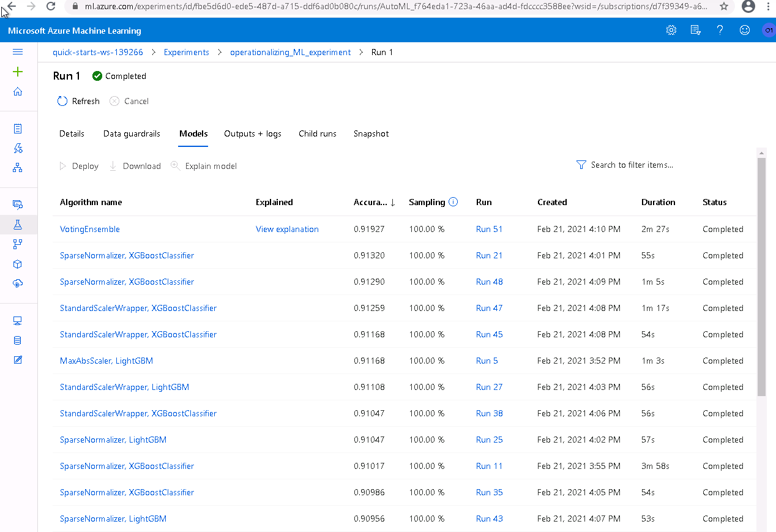The image size is (776, 532).
Task: Open Notebooks icon in left sidebar
Action: point(18,129)
